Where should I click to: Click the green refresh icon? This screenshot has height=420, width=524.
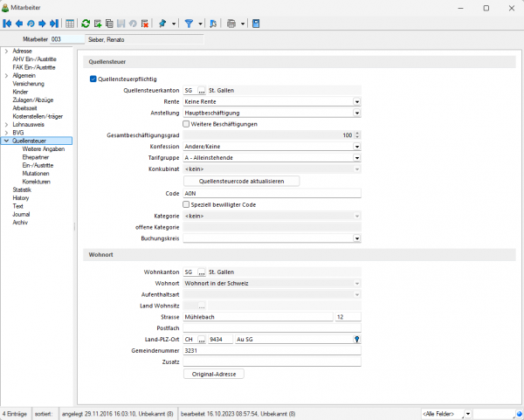[x=86, y=24]
